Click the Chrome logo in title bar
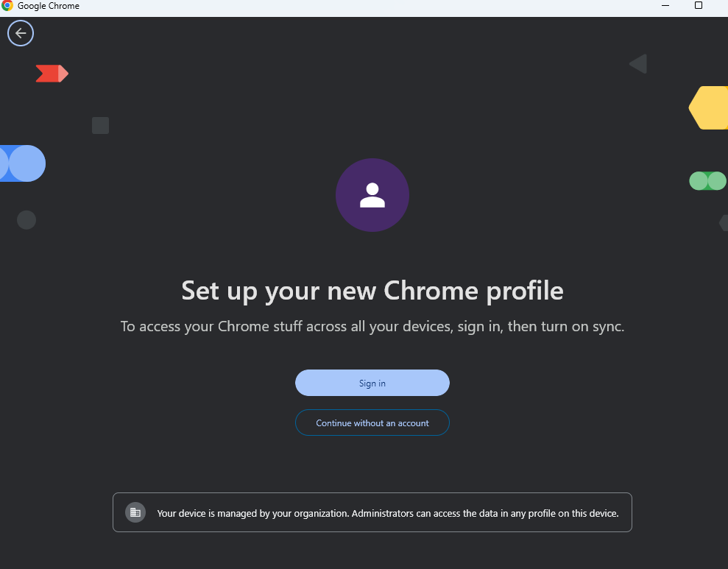Image resolution: width=728 pixels, height=569 pixels. click(x=7, y=6)
